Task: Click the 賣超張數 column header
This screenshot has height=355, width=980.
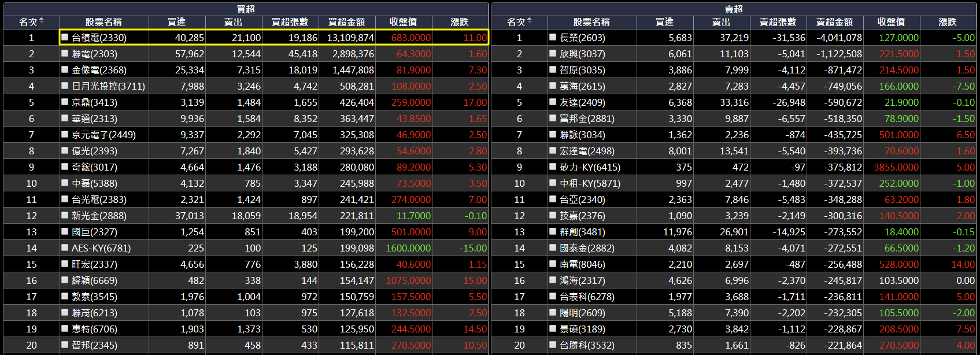Action: point(778,21)
